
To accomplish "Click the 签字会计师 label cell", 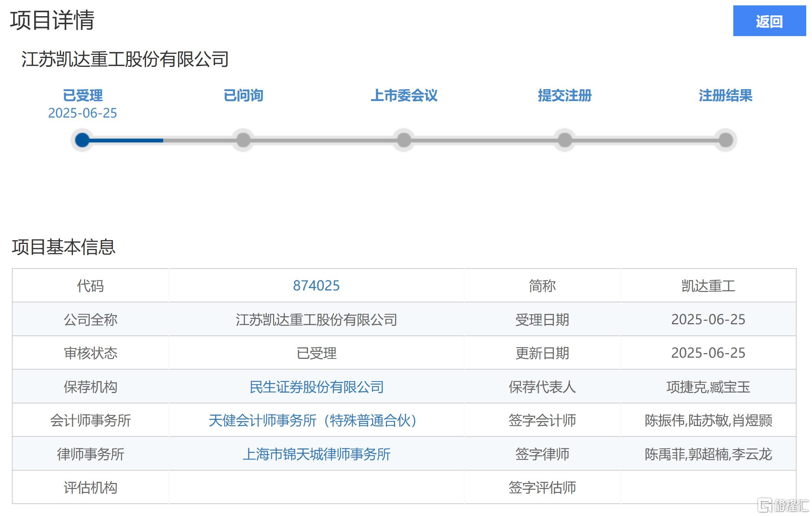I will click(542, 420).
